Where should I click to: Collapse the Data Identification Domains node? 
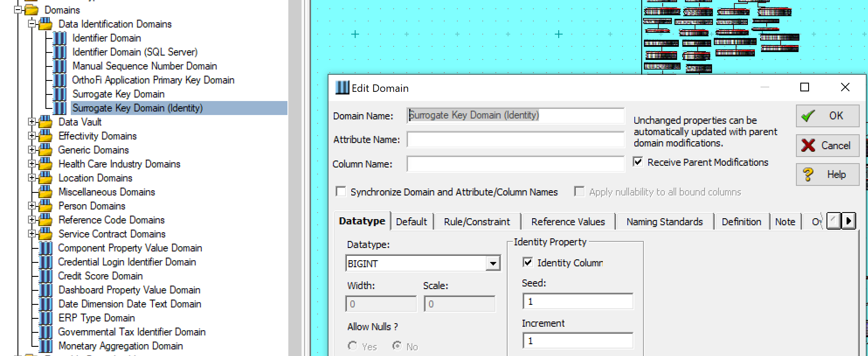click(32, 24)
